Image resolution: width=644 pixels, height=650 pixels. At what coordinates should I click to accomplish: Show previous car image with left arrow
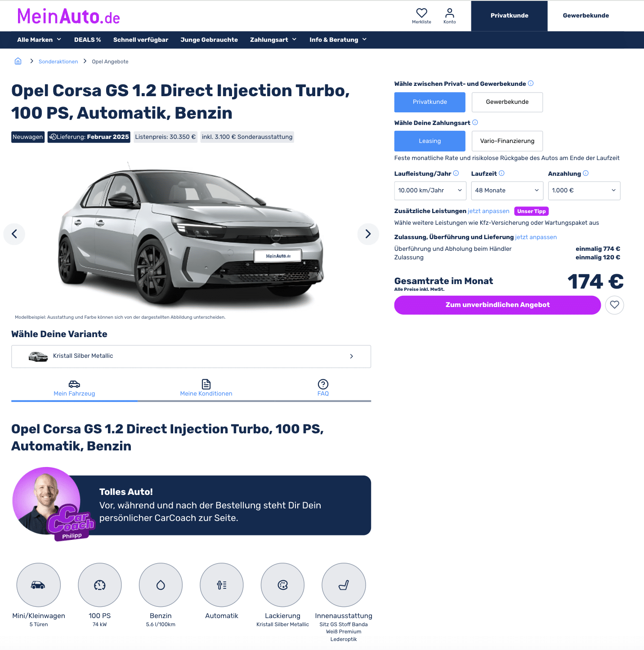click(x=14, y=234)
